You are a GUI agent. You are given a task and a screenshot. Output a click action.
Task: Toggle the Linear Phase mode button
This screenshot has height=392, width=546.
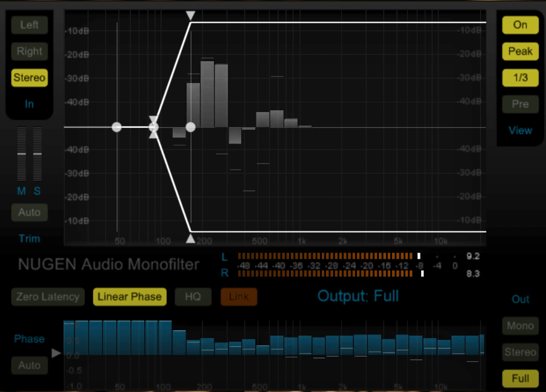[x=130, y=297]
